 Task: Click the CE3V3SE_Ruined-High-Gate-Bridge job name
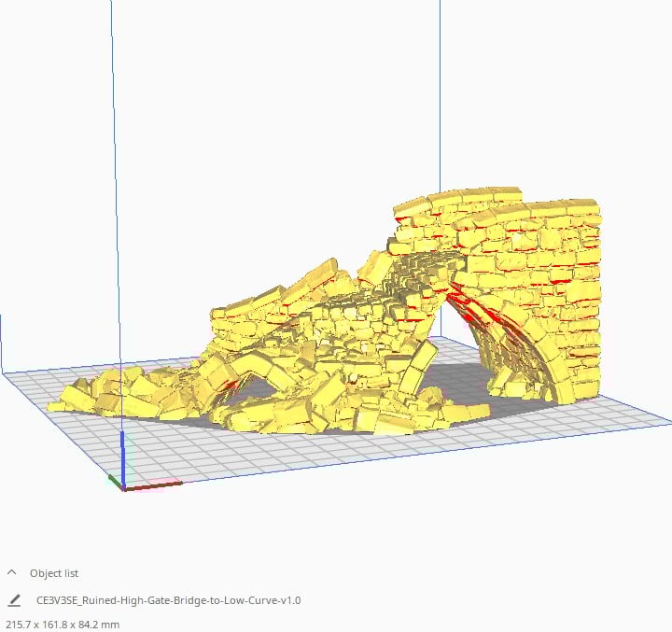pos(168,600)
